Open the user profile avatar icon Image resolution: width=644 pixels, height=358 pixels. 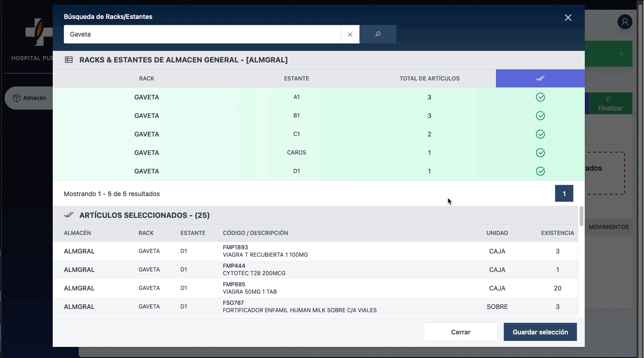(625, 22)
